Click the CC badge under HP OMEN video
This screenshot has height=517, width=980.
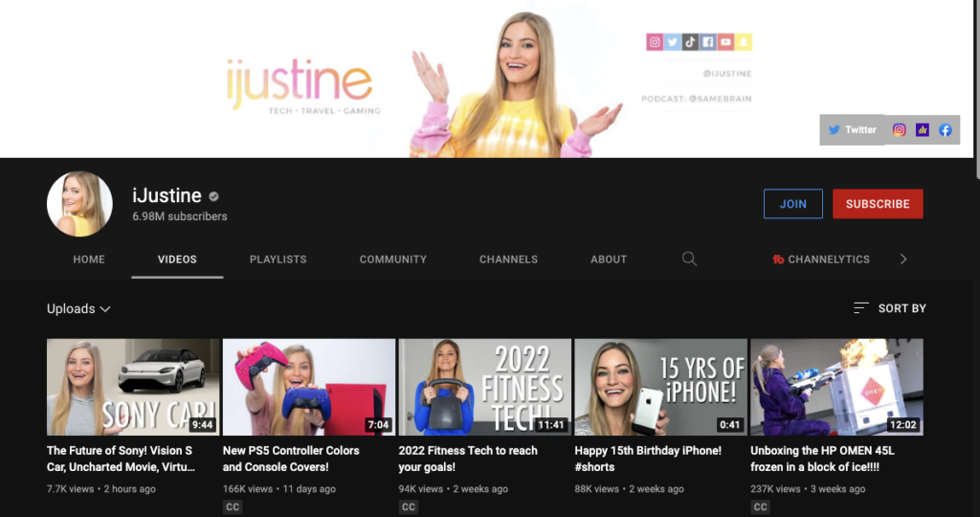(x=760, y=507)
